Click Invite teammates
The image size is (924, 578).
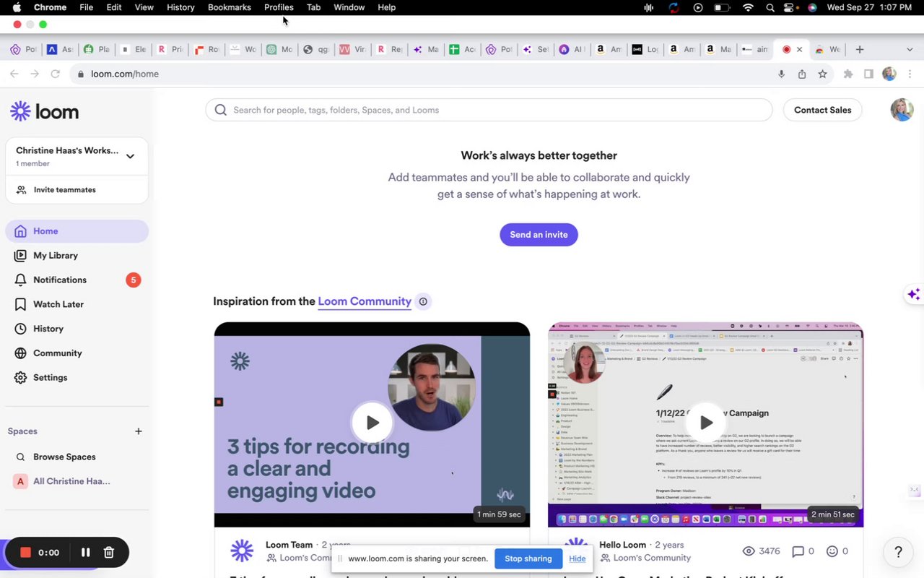(x=65, y=190)
